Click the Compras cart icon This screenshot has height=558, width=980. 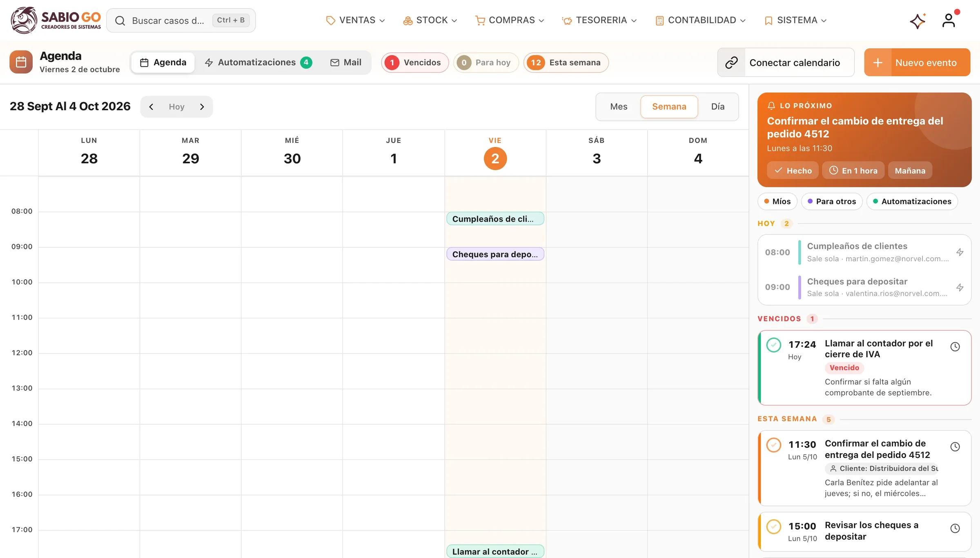click(x=480, y=20)
